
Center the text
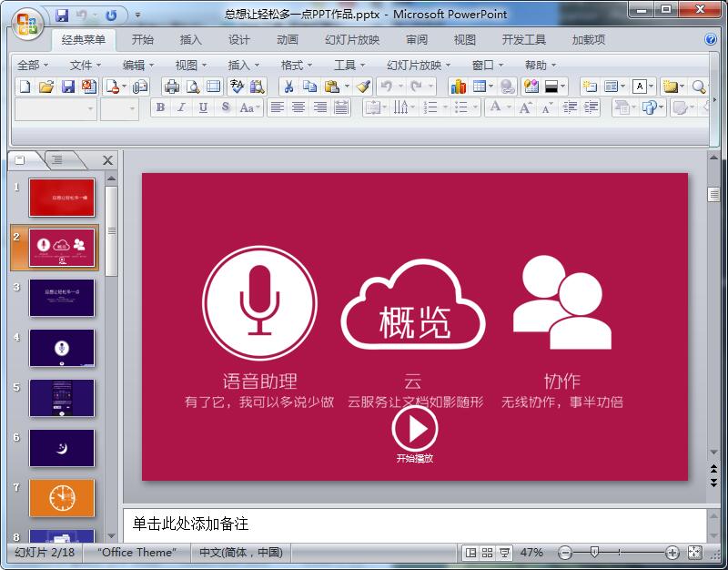tap(298, 107)
